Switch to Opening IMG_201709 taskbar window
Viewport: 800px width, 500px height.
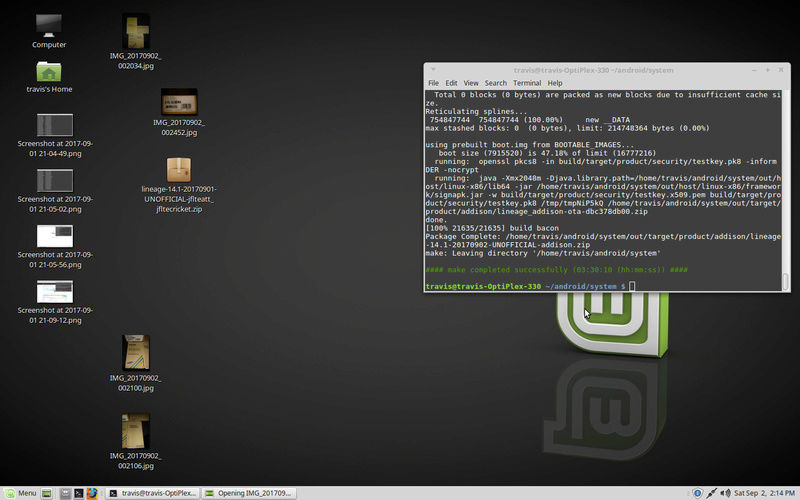click(x=248, y=493)
